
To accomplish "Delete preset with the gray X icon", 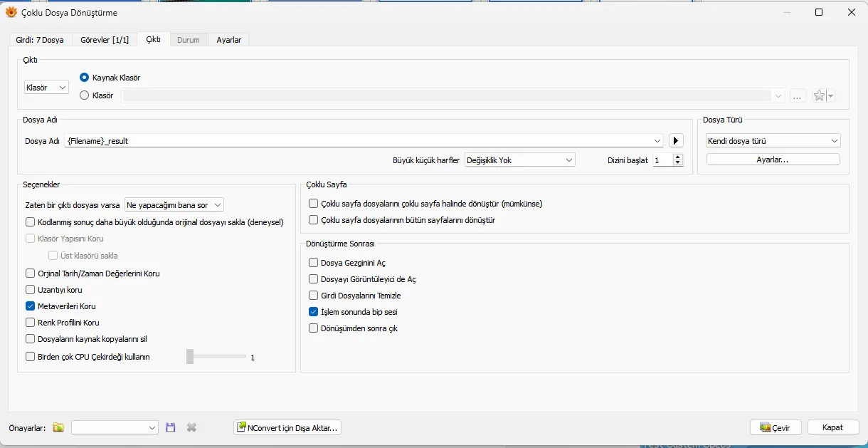I will (191, 427).
